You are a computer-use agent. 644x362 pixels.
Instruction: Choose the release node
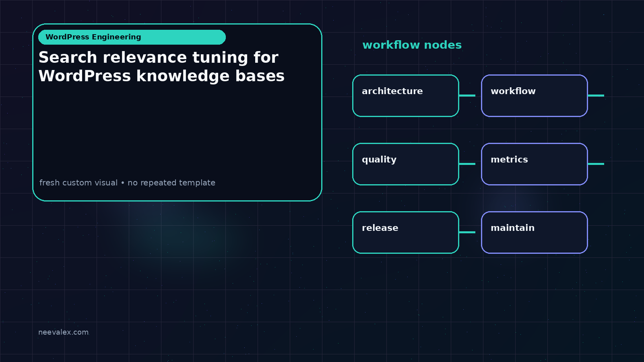pos(406,232)
